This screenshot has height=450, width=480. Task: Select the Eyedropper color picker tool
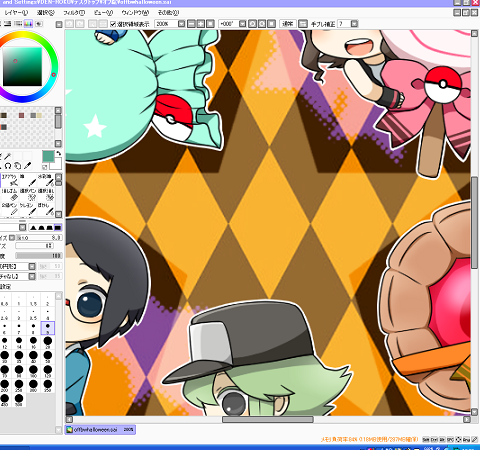click(x=28, y=166)
